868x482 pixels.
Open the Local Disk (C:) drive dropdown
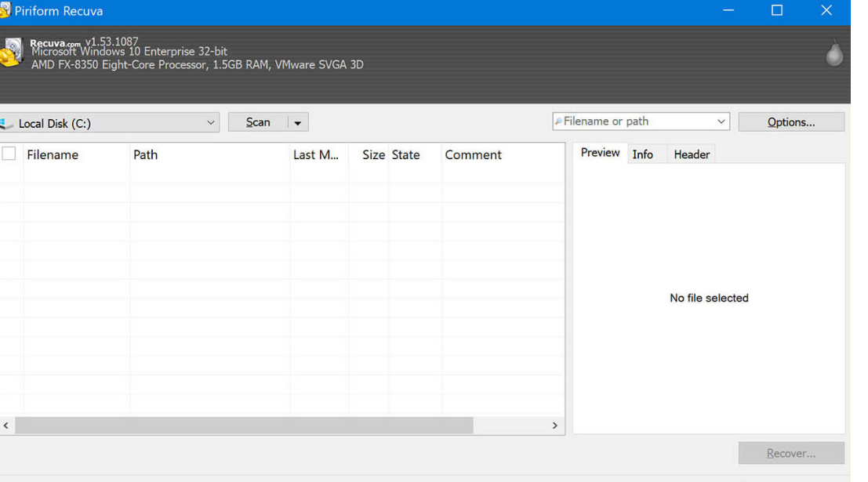211,123
